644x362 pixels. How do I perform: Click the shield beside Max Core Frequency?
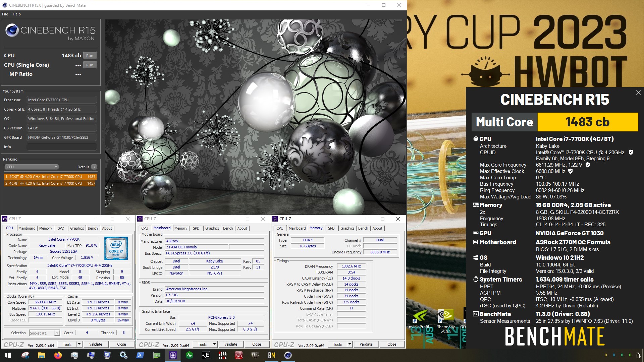tap(588, 165)
